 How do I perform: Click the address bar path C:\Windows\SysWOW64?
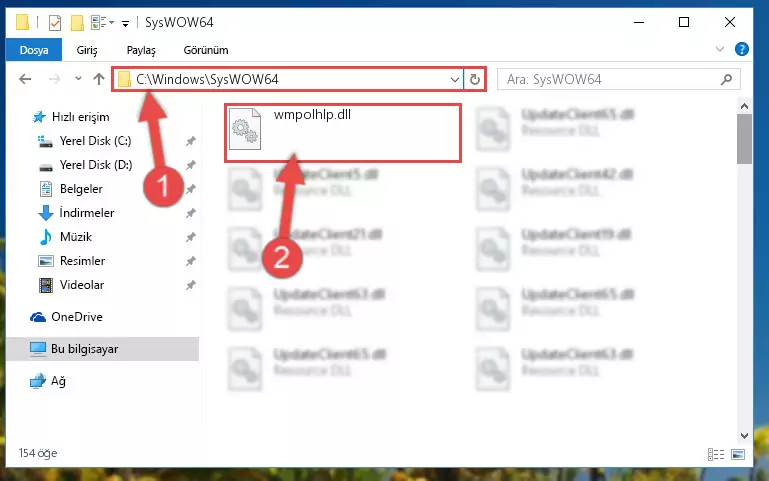pyautogui.click(x=207, y=79)
